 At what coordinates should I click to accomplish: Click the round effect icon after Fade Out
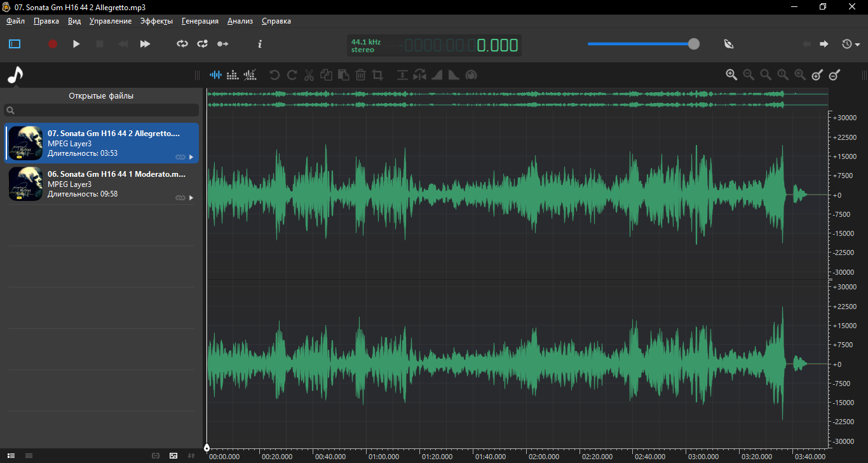(471, 75)
